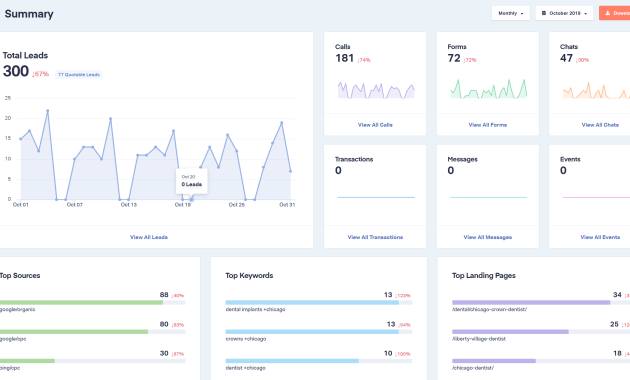Click the dentist +chicago keyword bar

point(319,361)
